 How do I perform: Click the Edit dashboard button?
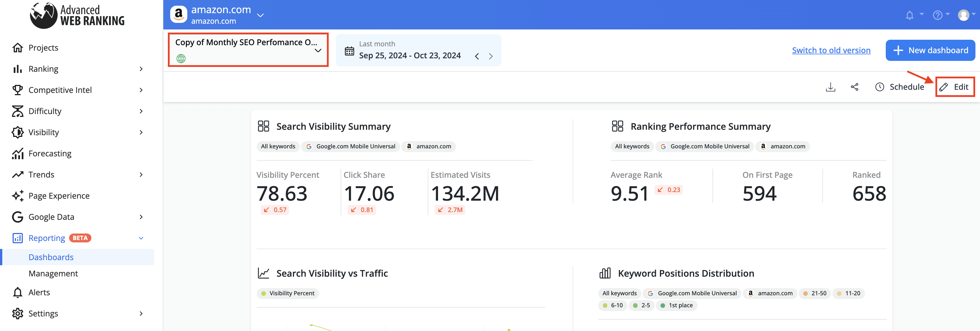[955, 87]
